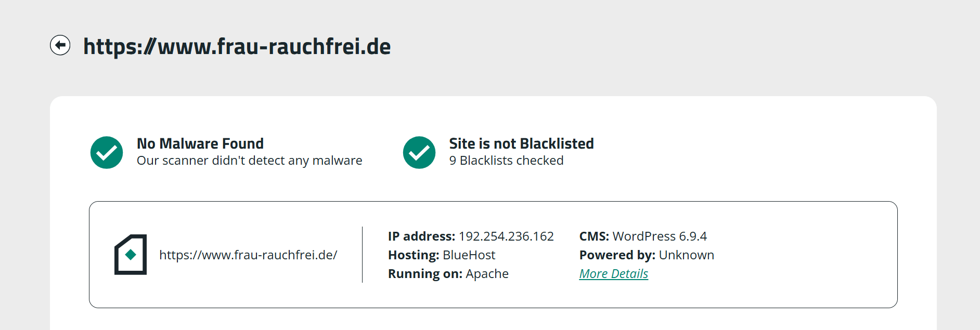Click the WordPress 6.9.4 version text
The height and width of the screenshot is (330, 980).
tap(660, 236)
